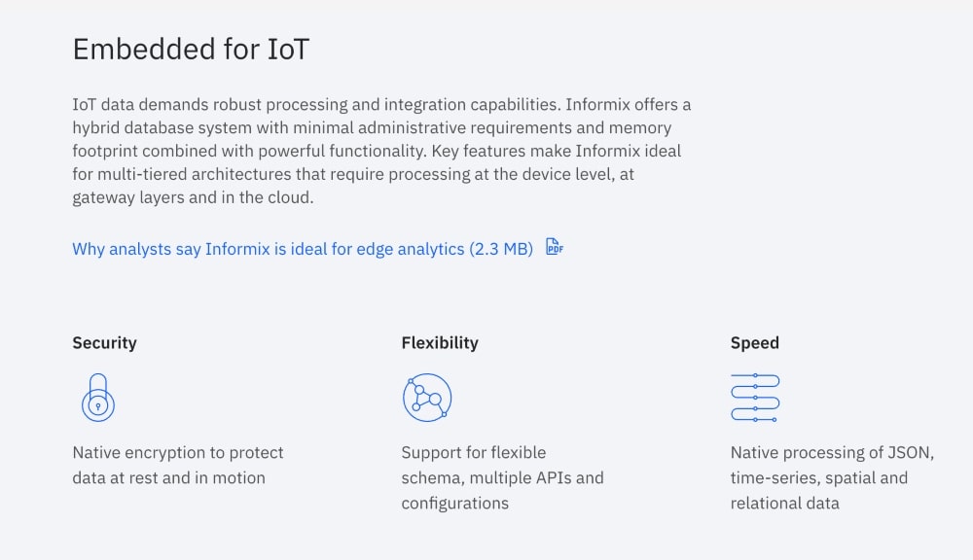Click the network graph icon under Flexibility

(x=426, y=397)
